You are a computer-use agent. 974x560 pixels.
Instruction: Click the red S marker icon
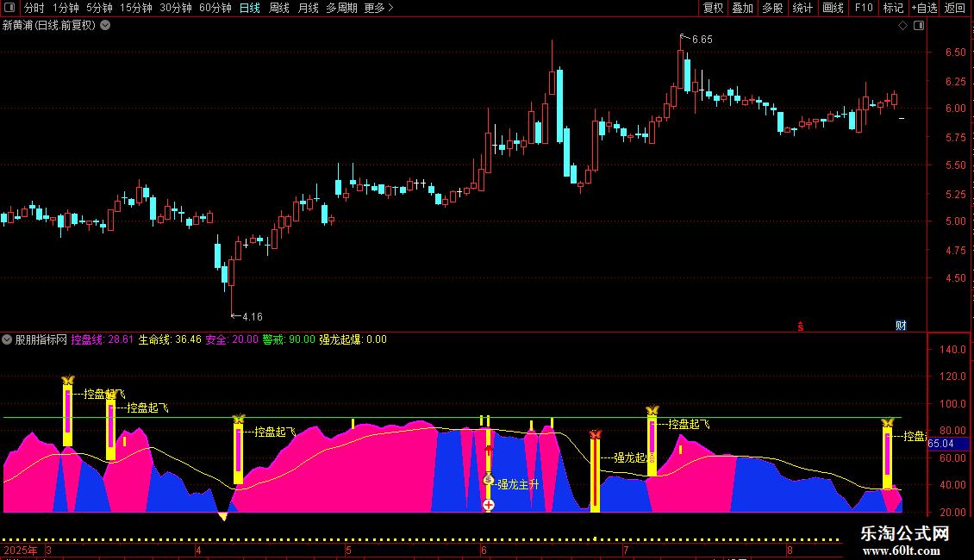801,327
